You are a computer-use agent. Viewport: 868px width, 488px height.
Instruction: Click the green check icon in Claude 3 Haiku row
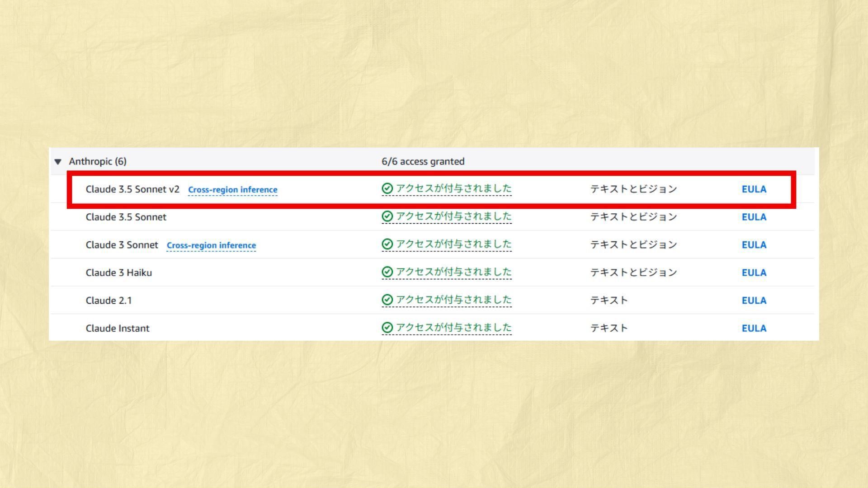click(387, 272)
